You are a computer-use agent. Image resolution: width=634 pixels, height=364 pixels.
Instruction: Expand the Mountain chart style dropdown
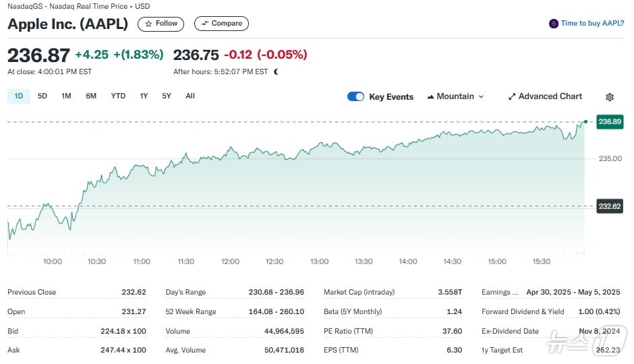[x=481, y=97]
